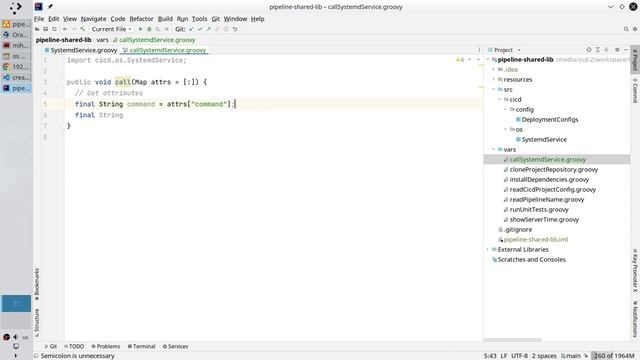The width and height of the screenshot is (640, 360).
Task: Collapse the cicd package
Action: 500,100
